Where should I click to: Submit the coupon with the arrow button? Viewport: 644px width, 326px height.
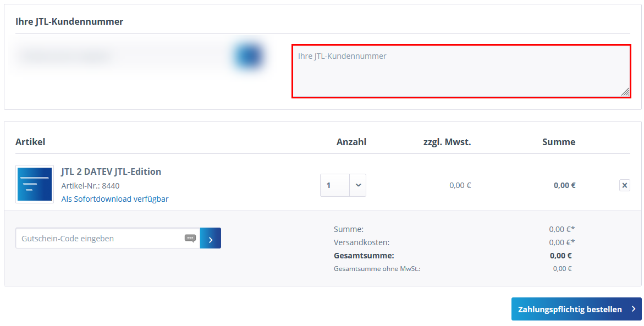[x=211, y=239]
